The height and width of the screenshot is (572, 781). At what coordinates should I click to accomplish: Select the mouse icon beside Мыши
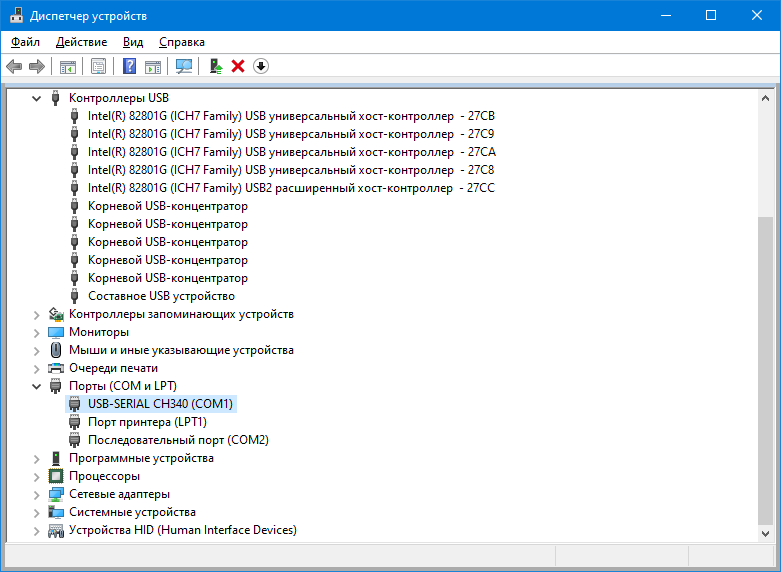(x=56, y=350)
